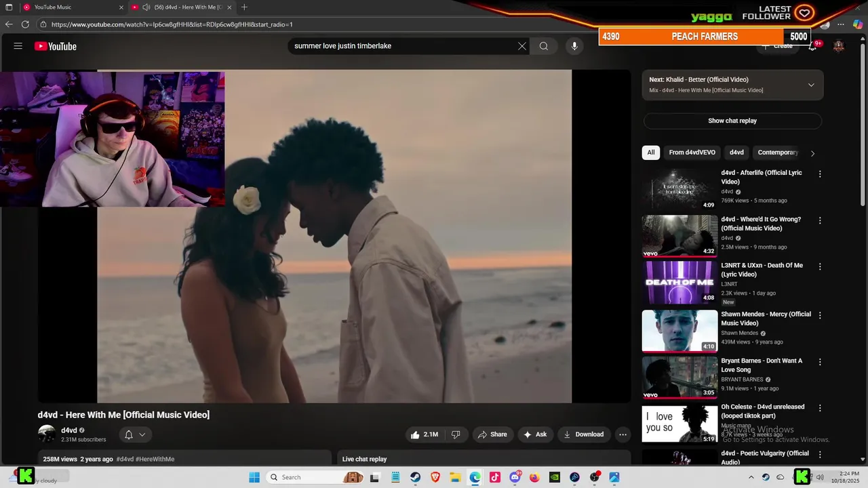Open the browser tab actions icon
Viewport: 868px width, 488px height.
pos(9,7)
